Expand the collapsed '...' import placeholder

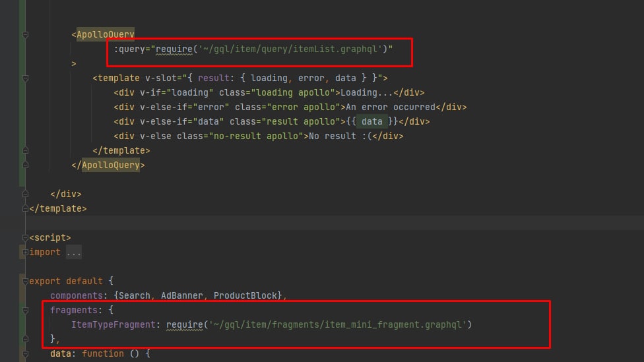(x=74, y=252)
